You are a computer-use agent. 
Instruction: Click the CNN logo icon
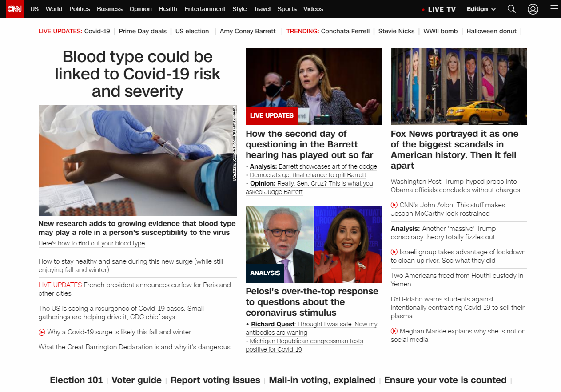[x=14, y=9]
